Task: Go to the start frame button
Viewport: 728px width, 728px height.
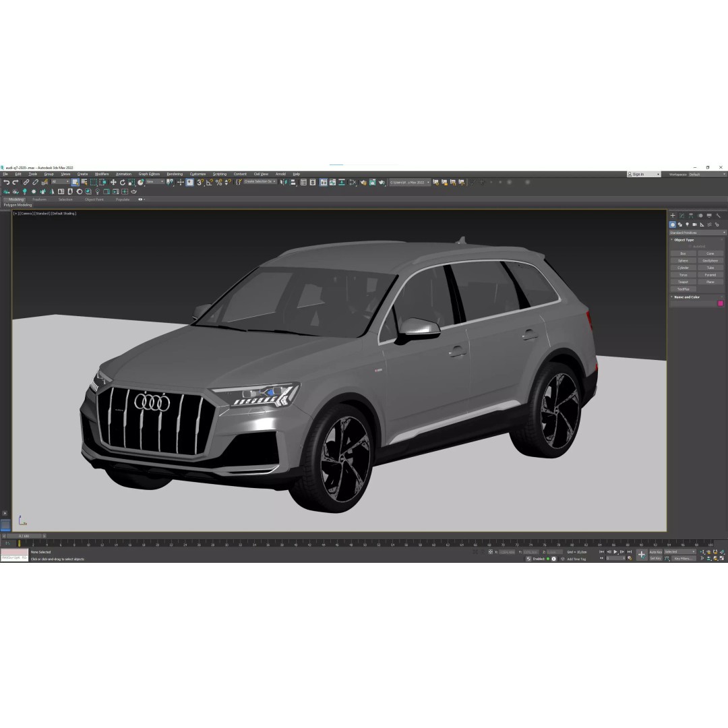Action: point(602,552)
